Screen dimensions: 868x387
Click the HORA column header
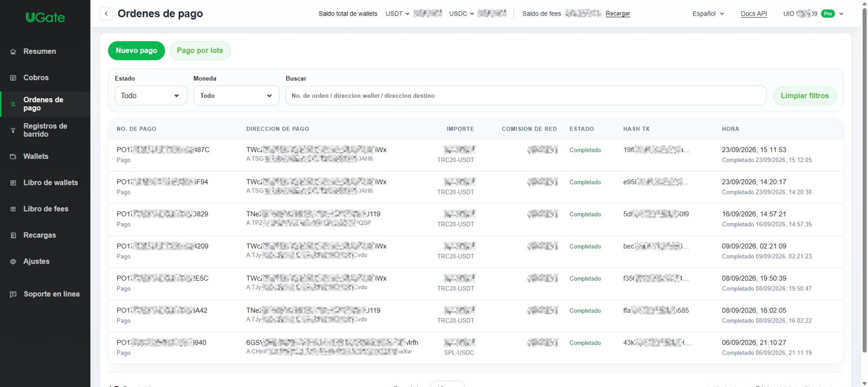[731, 129]
